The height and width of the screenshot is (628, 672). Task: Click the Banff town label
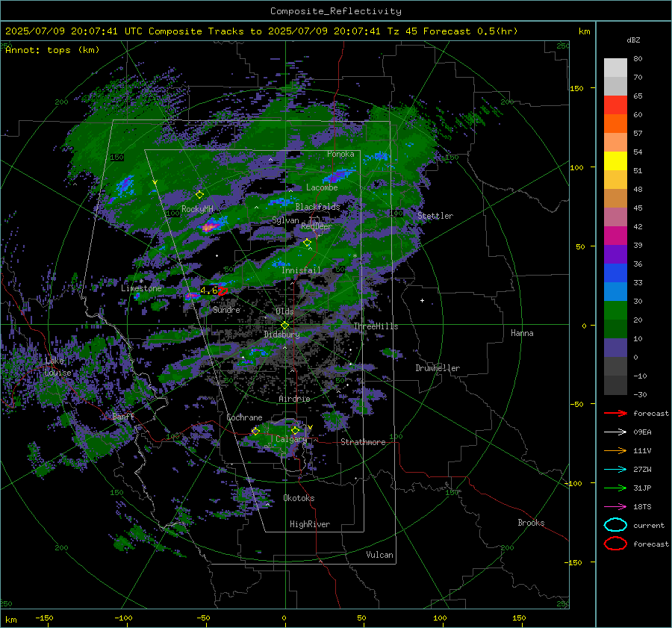[x=123, y=416]
